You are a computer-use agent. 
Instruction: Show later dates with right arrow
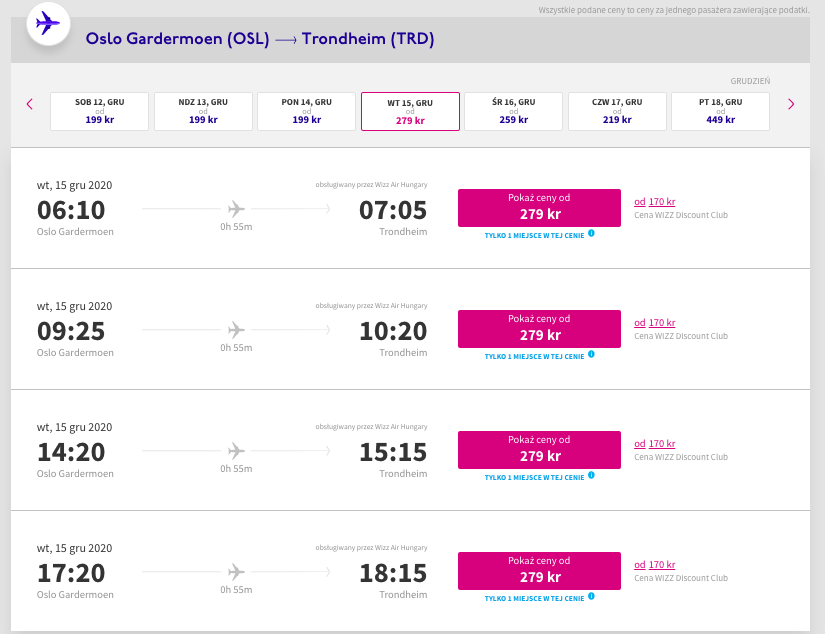[x=791, y=104]
